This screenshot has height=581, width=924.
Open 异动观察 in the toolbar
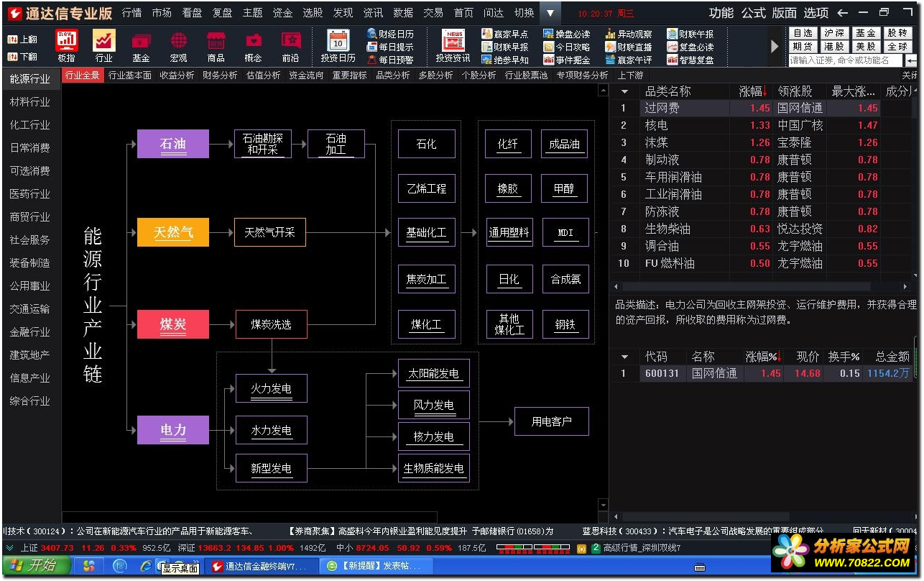coord(629,34)
